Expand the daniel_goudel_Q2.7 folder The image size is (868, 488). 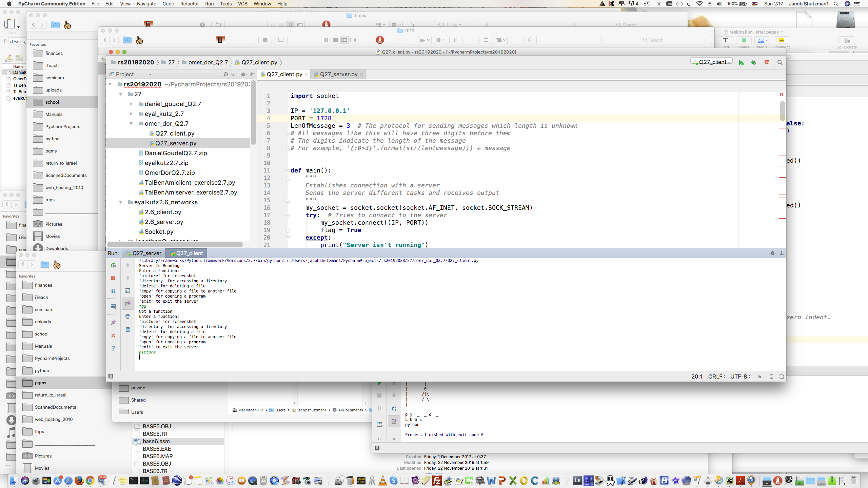[x=131, y=104]
